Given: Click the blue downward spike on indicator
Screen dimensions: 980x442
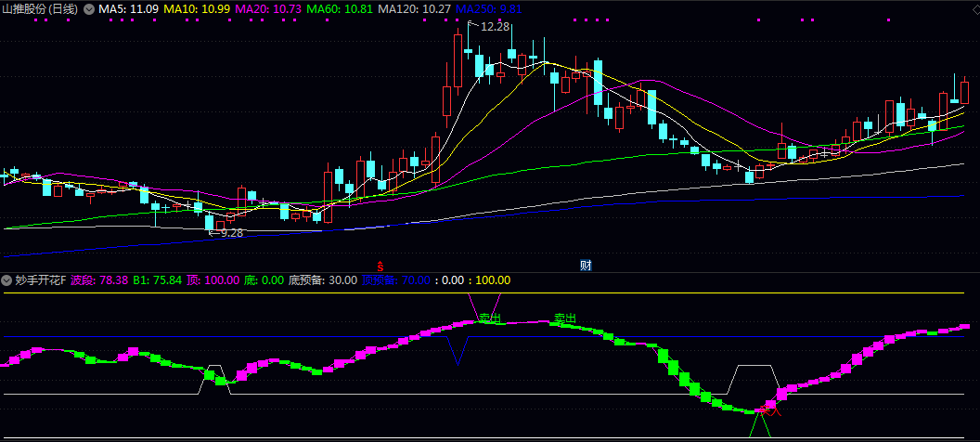Looking at the screenshot, I should (456, 351).
